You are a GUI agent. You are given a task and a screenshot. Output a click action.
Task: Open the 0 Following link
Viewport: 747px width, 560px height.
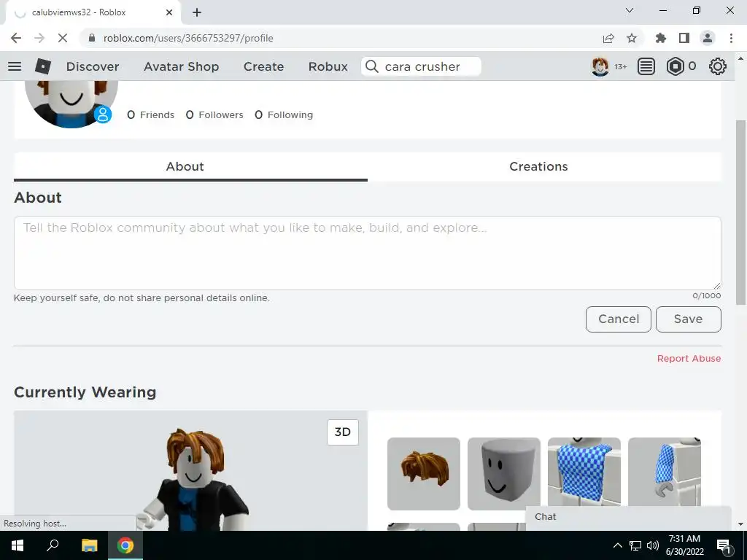pyautogui.click(x=284, y=114)
